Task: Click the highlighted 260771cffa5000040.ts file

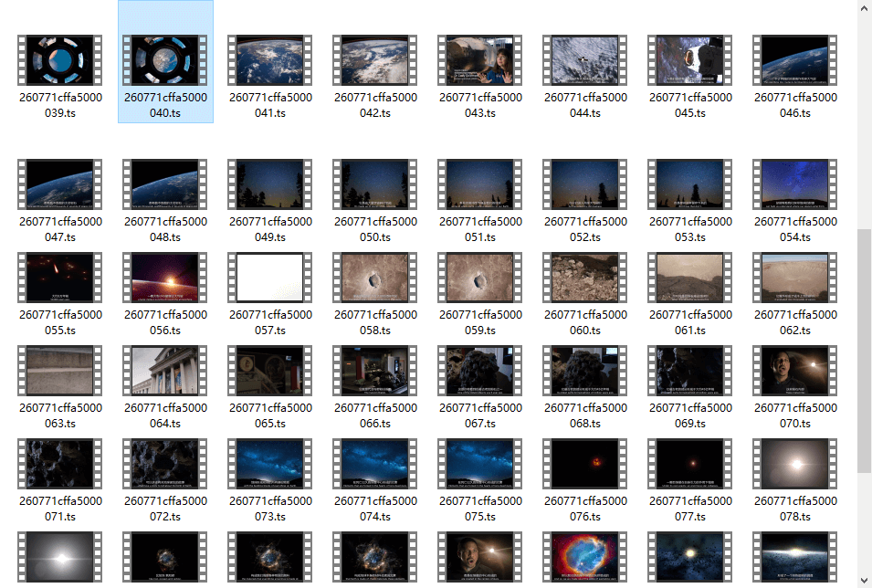Action: tap(165, 61)
